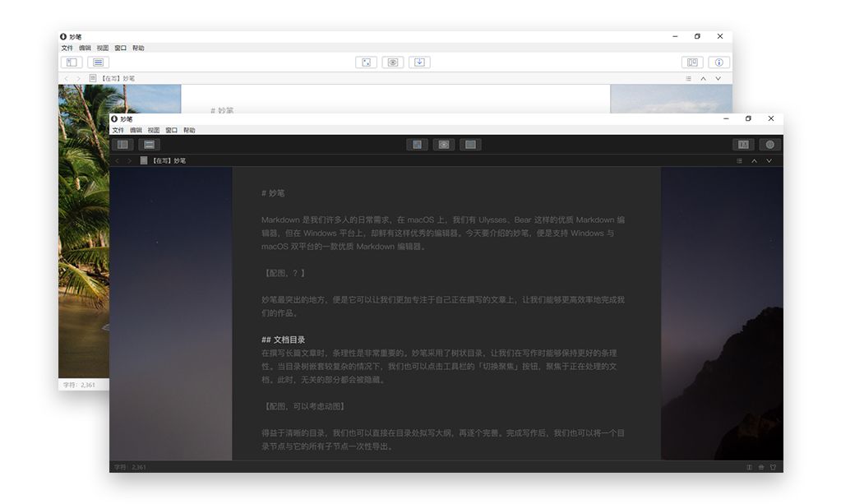Click split view icon in back light toolbar
This screenshot has width=841, height=504.
692,62
